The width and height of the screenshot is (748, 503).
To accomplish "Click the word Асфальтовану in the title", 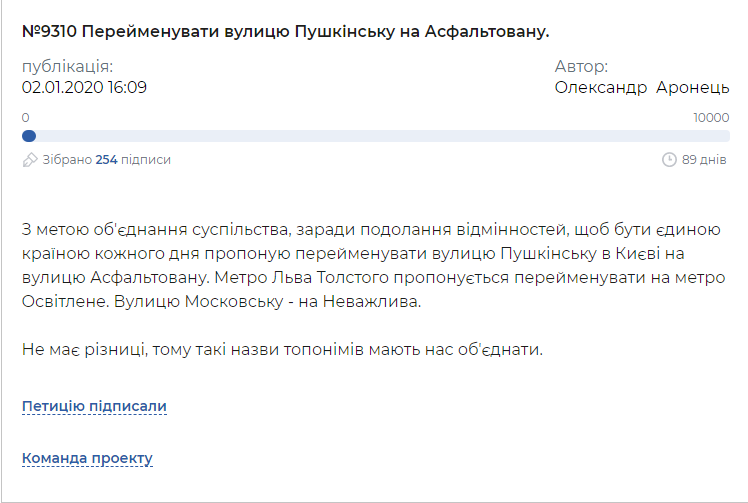I will 487,31.
